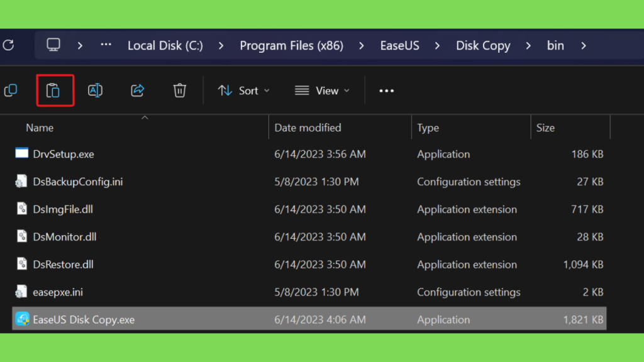This screenshot has height=362, width=644.
Task: Click the 717 KB size cell
Action: coord(587,209)
